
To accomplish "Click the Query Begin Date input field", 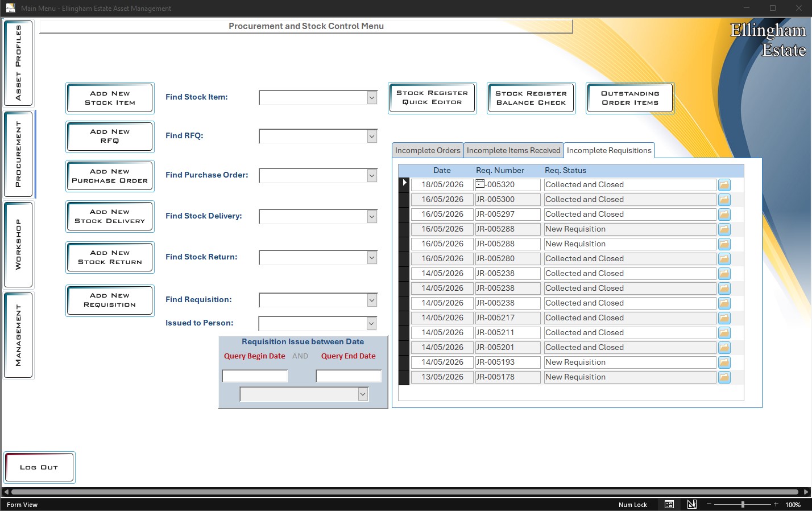I will pyautogui.click(x=255, y=376).
